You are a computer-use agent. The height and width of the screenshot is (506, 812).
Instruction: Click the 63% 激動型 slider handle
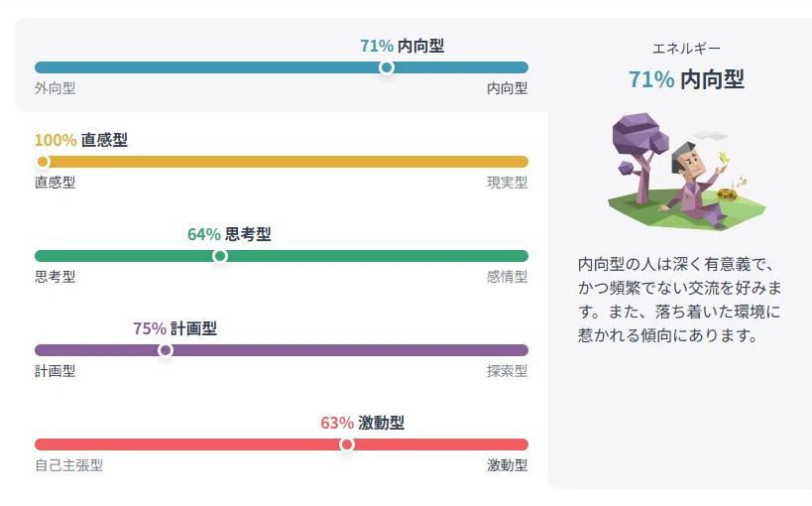pos(346,444)
